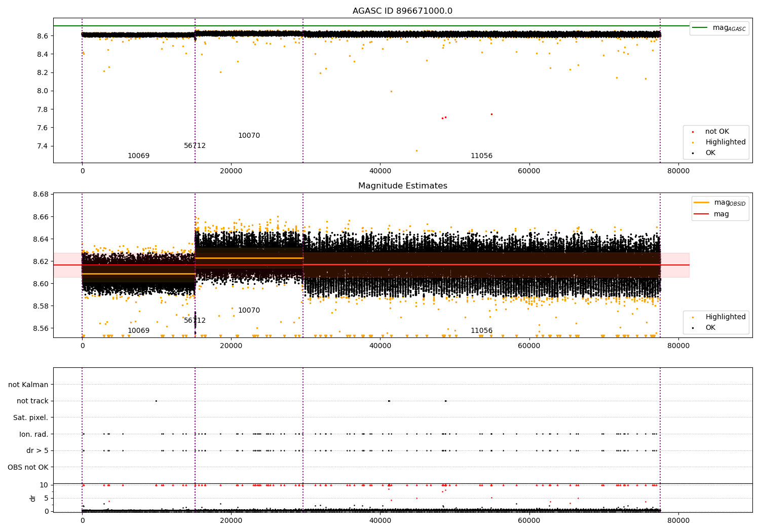
Task: Click OBSID label '56712' in the Magnitude Estimates plot
Action: click(x=195, y=321)
